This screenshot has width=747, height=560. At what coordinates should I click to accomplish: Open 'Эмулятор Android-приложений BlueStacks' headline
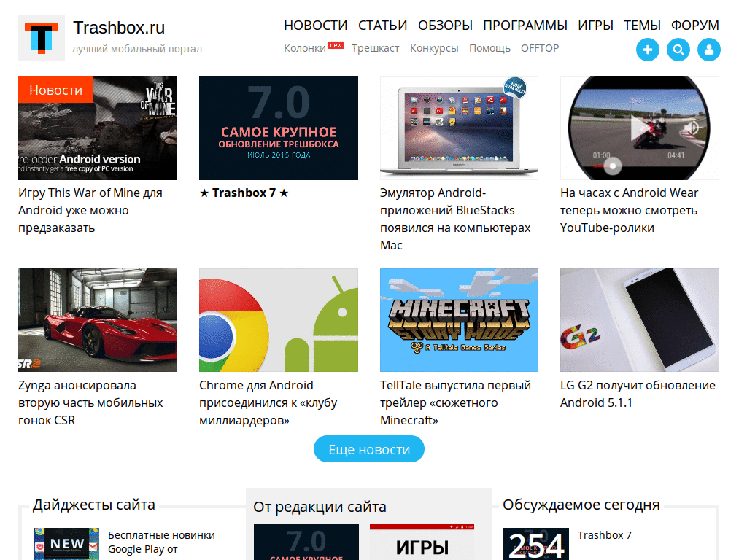point(455,219)
